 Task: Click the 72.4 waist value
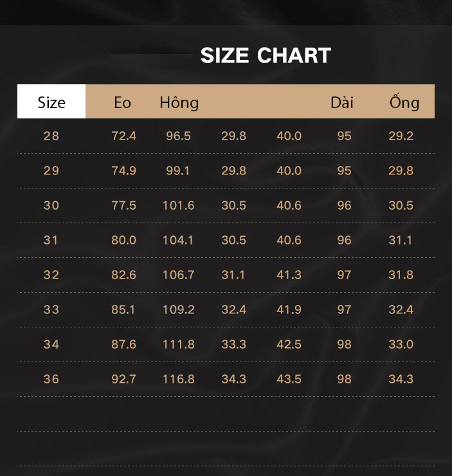pyautogui.click(x=123, y=136)
